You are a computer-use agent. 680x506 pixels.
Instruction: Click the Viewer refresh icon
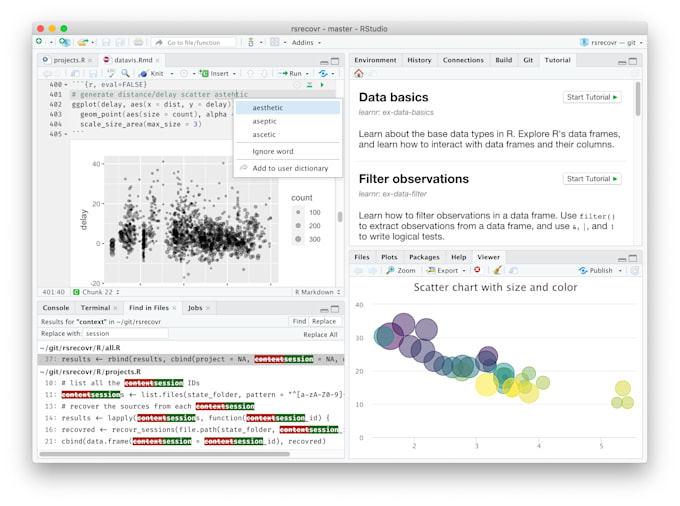pos(634,271)
